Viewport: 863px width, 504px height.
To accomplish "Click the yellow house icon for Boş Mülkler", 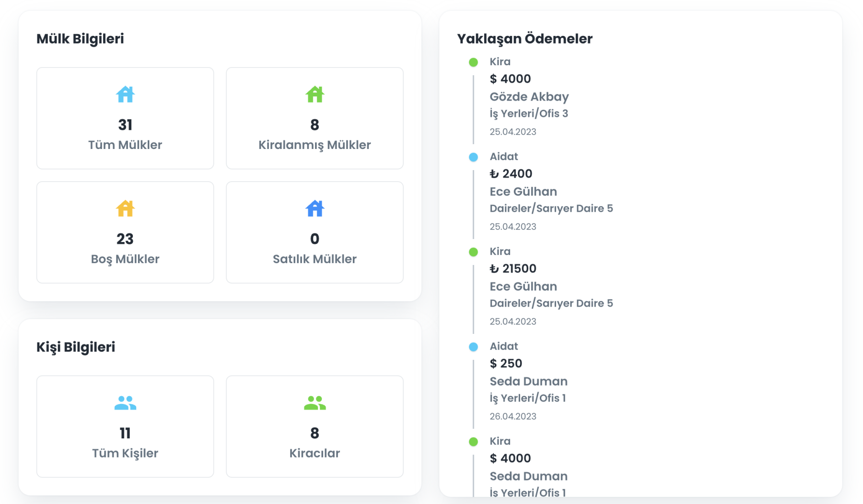I will pyautogui.click(x=125, y=208).
